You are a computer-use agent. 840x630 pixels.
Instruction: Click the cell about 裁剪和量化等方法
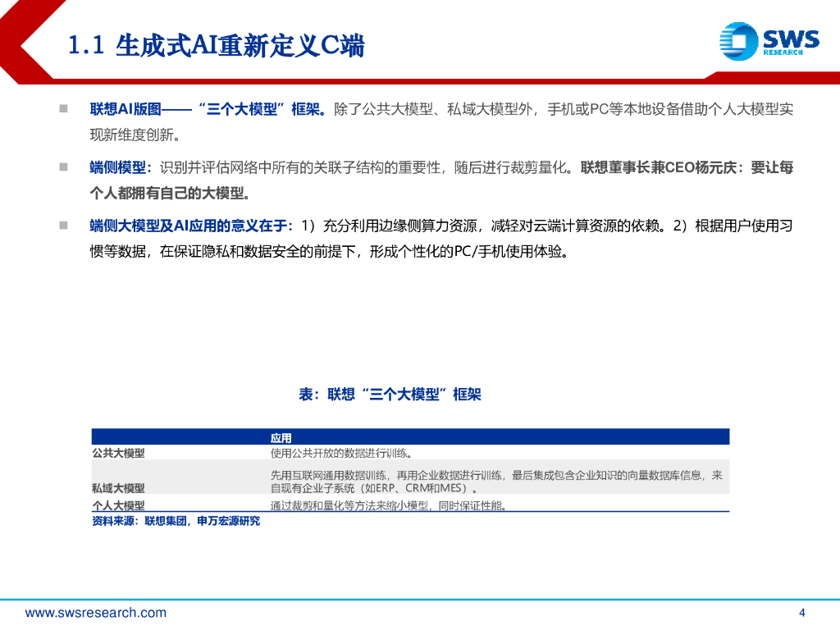click(388, 505)
